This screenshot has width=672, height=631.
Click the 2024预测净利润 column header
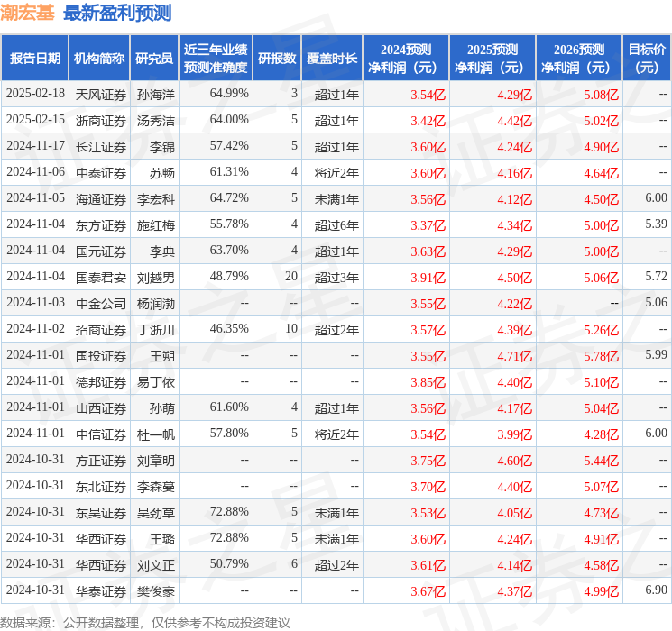point(405,59)
